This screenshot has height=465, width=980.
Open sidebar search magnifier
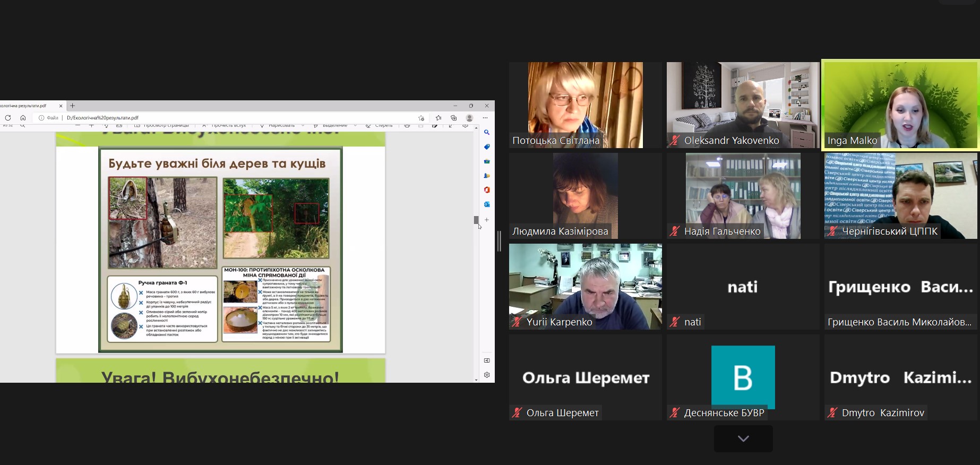coord(487,132)
